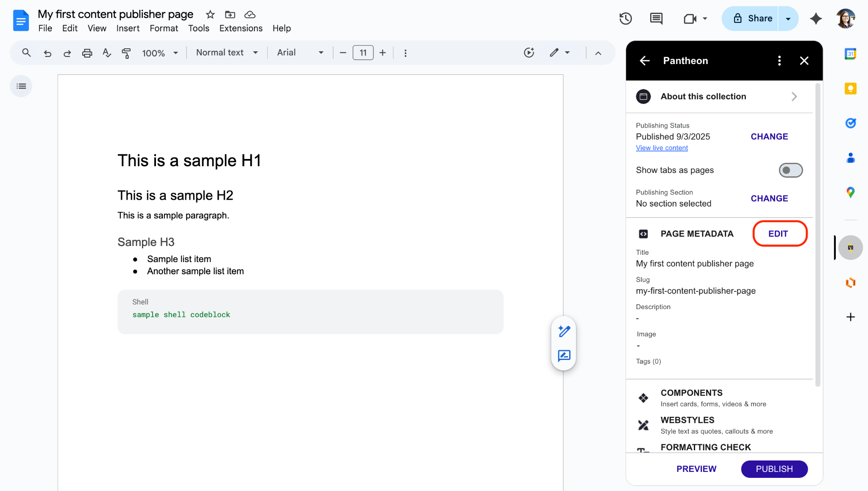
Task: Open the document outline icon
Action: pyautogui.click(x=21, y=86)
